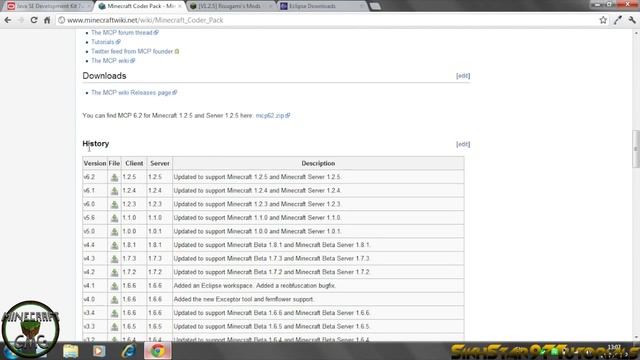Click the browser Forward arrow
The height and width of the screenshot is (360, 640).
pos(21,20)
